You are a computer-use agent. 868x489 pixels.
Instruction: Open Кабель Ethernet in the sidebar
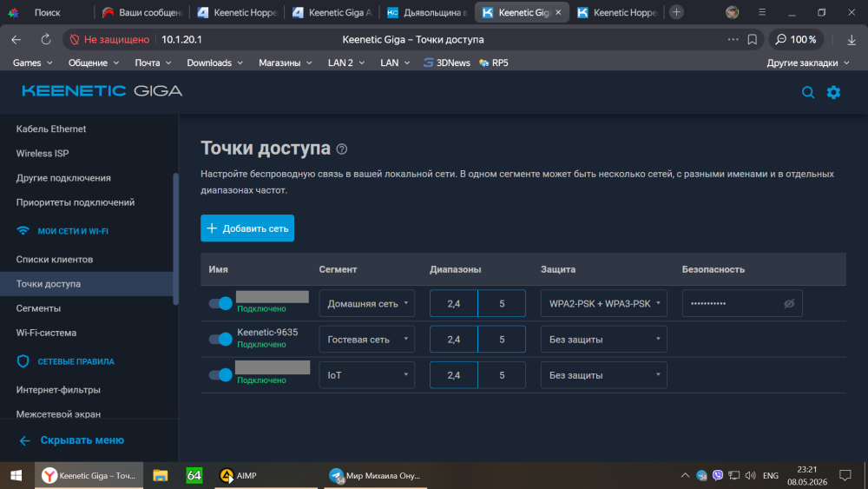(x=51, y=129)
